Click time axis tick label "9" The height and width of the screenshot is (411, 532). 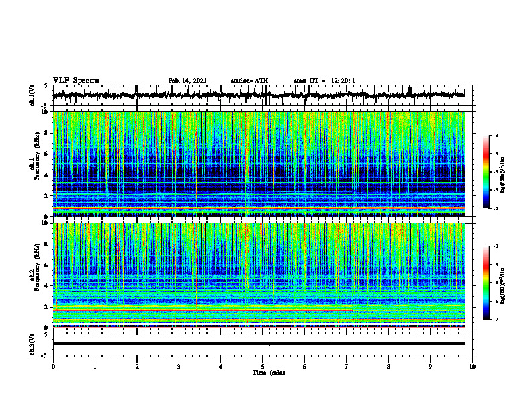pyautogui.click(x=430, y=367)
